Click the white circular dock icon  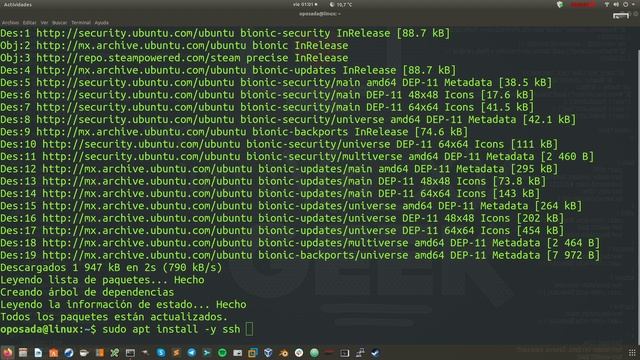coord(299,353)
